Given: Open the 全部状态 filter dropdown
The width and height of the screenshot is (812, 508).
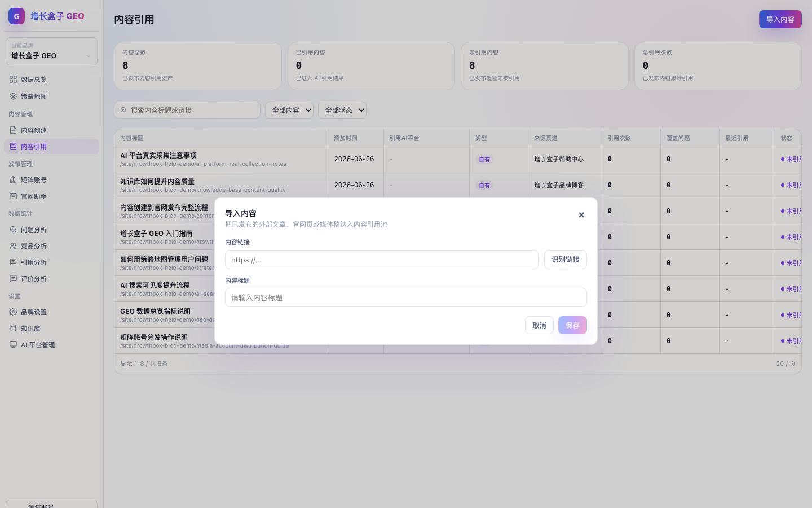Looking at the screenshot, I should [342, 110].
